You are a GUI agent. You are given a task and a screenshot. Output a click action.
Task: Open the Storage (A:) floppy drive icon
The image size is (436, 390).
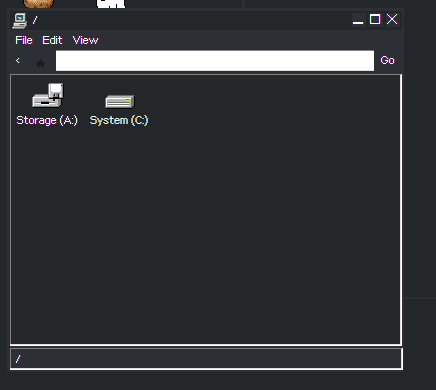[x=48, y=95]
